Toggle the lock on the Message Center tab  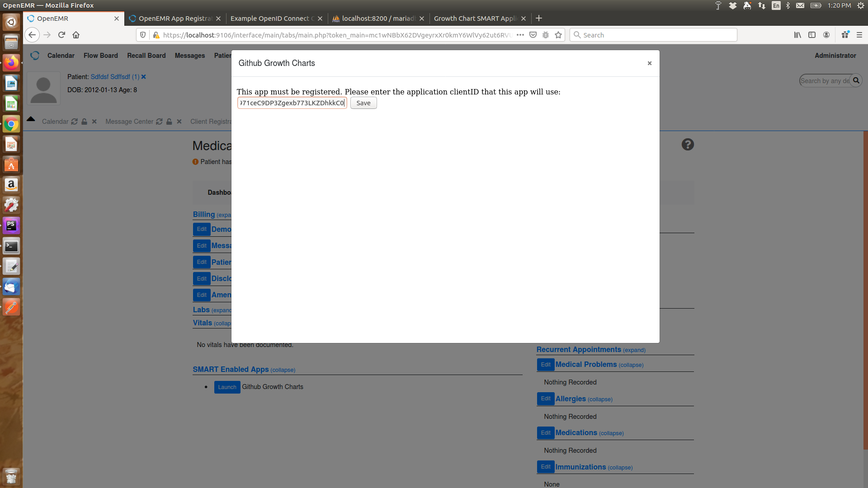[x=169, y=121]
